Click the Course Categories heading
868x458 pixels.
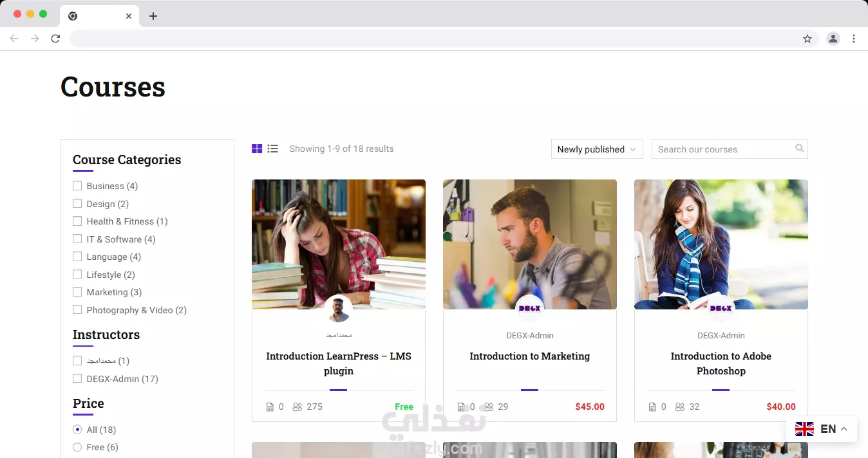127,160
